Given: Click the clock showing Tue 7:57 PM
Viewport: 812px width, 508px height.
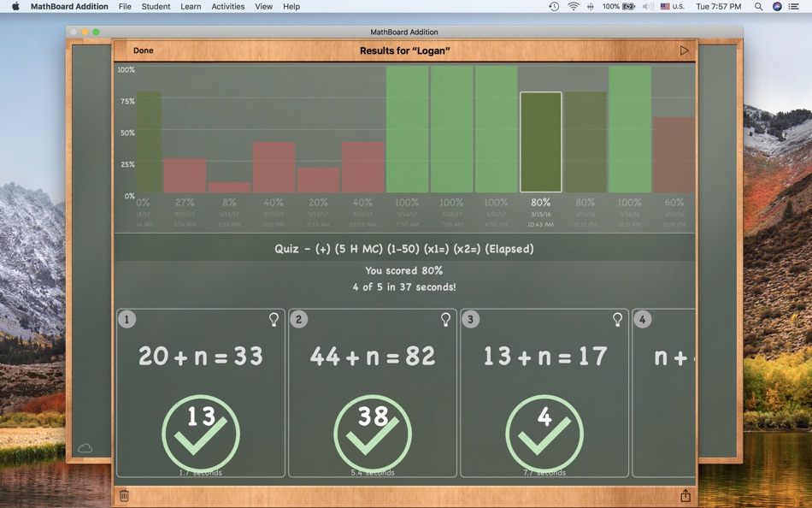Looking at the screenshot, I should pyautogui.click(x=718, y=6).
